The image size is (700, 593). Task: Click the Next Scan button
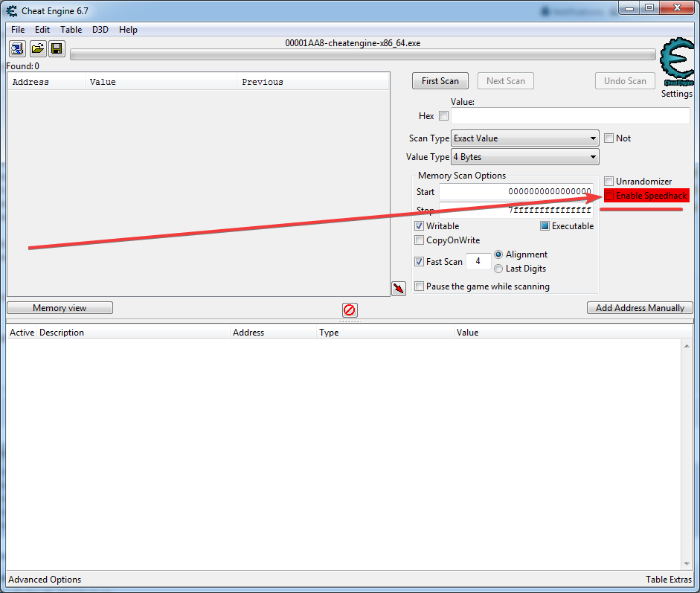(x=506, y=81)
